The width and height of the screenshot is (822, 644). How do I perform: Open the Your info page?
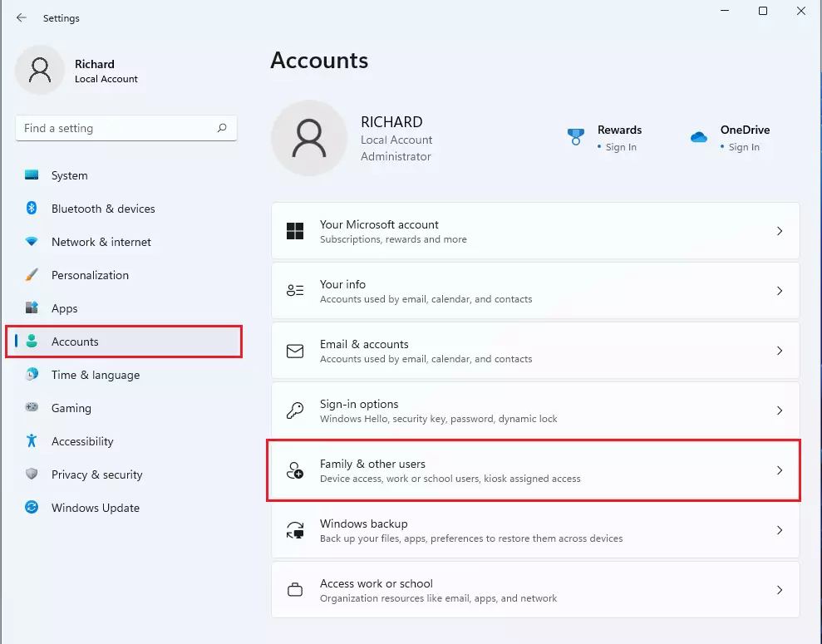[535, 291]
